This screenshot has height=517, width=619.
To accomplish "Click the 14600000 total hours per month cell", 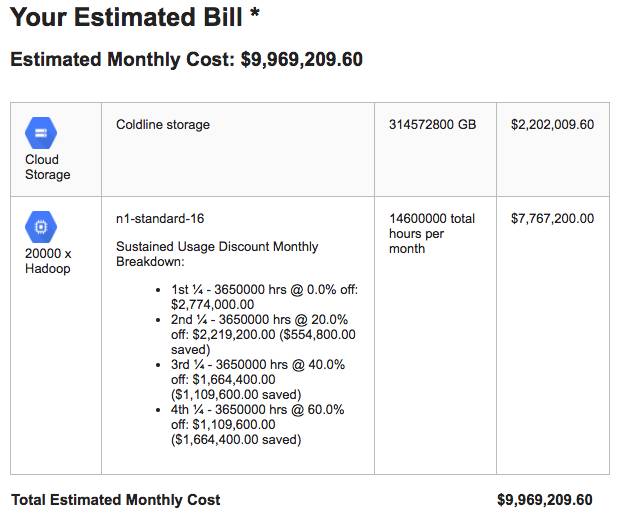I will 432,233.
